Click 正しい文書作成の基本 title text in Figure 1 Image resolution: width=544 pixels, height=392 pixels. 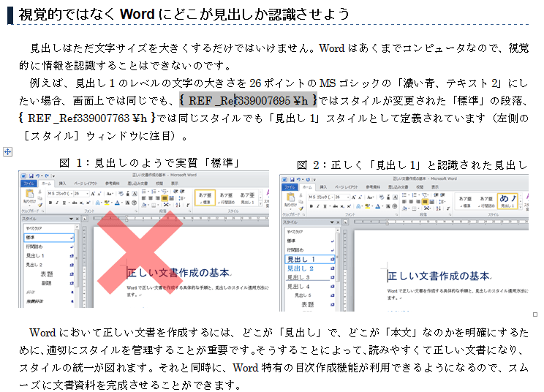click(178, 273)
